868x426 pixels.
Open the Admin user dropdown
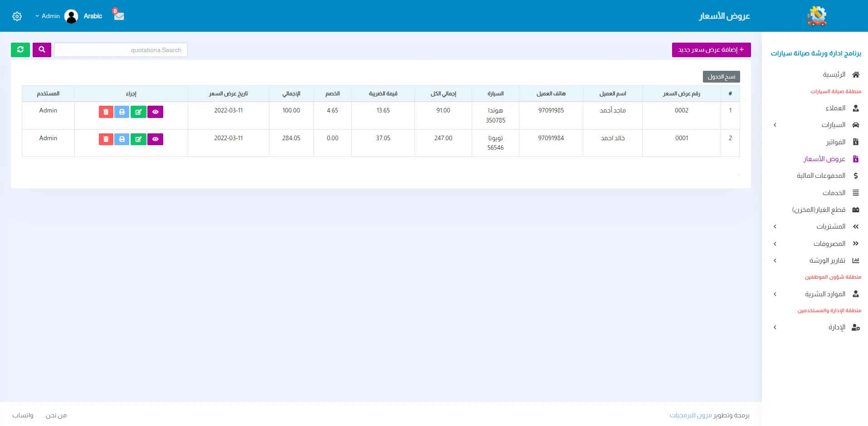click(x=48, y=16)
